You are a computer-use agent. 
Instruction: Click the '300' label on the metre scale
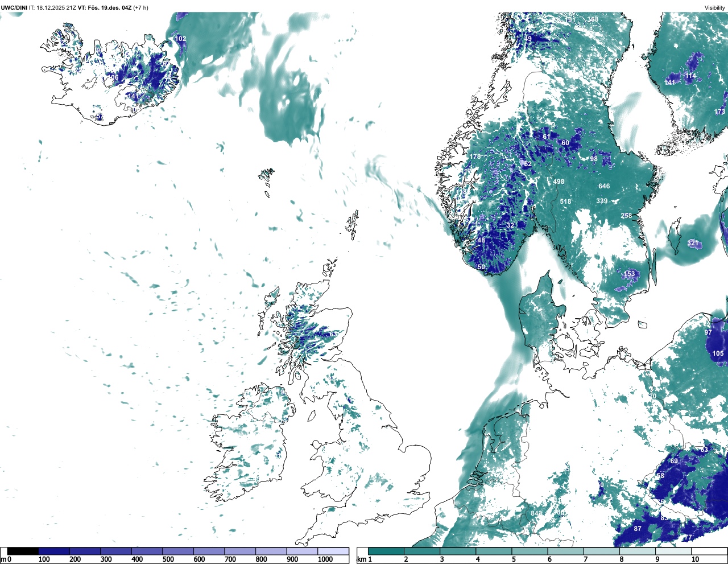coord(106,559)
